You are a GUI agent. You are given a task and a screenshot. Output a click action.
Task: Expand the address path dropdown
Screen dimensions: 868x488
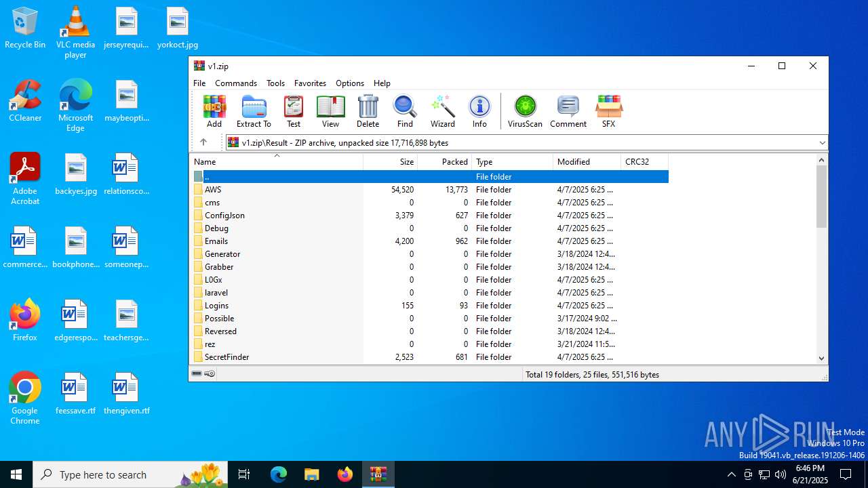(x=822, y=142)
